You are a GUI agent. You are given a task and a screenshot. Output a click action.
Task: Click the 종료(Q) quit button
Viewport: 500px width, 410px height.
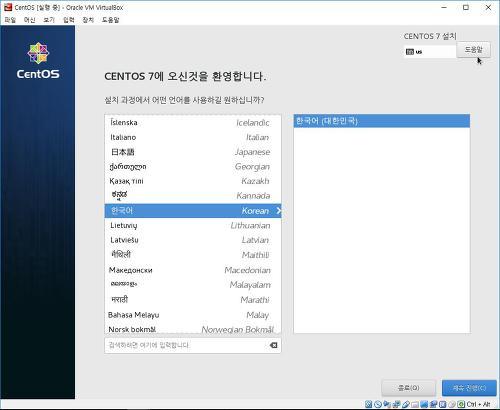(x=409, y=388)
